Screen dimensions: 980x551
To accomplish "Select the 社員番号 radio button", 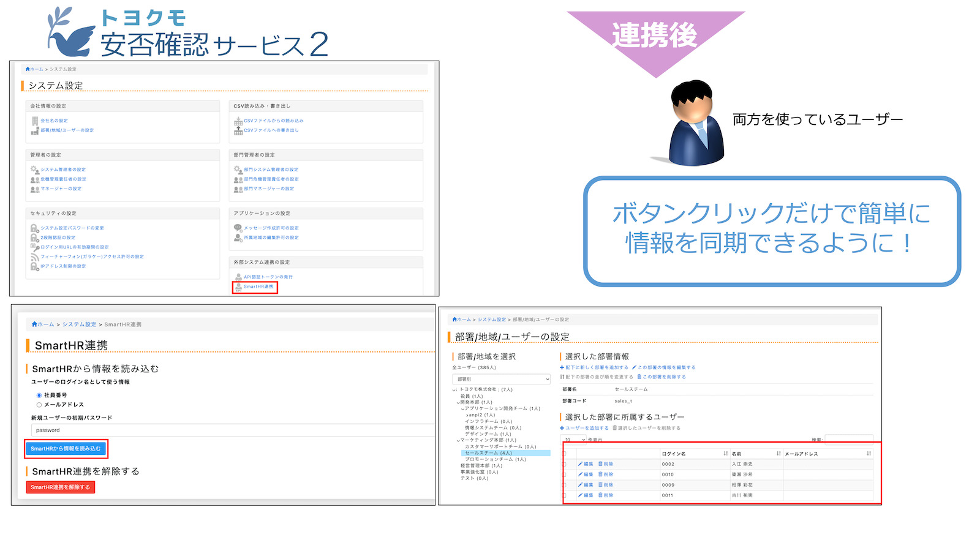I will (39, 395).
